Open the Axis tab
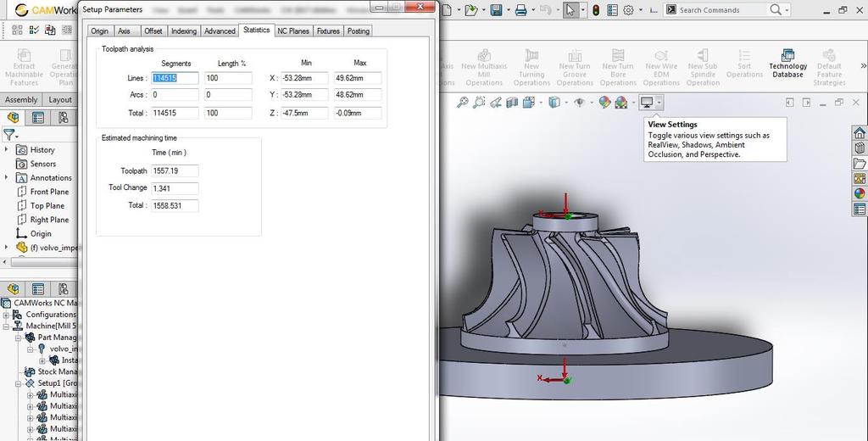The width and height of the screenshot is (868, 441). point(124,31)
